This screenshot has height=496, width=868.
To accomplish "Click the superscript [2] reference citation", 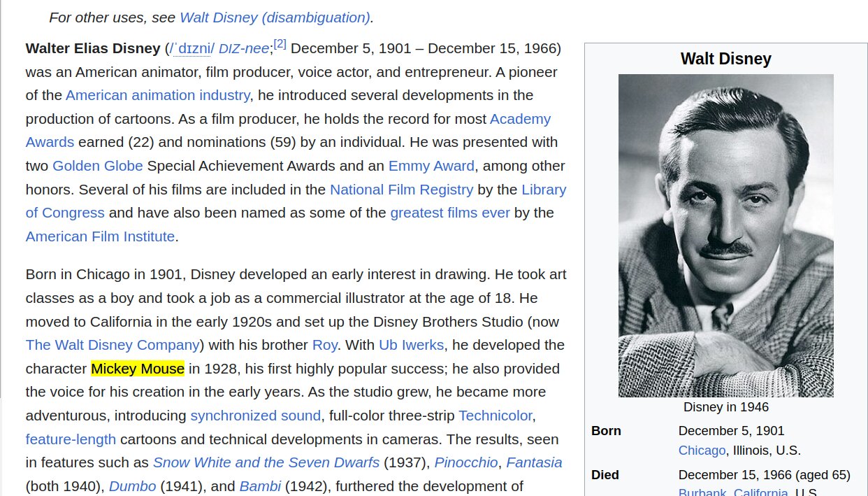I will (280, 44).
